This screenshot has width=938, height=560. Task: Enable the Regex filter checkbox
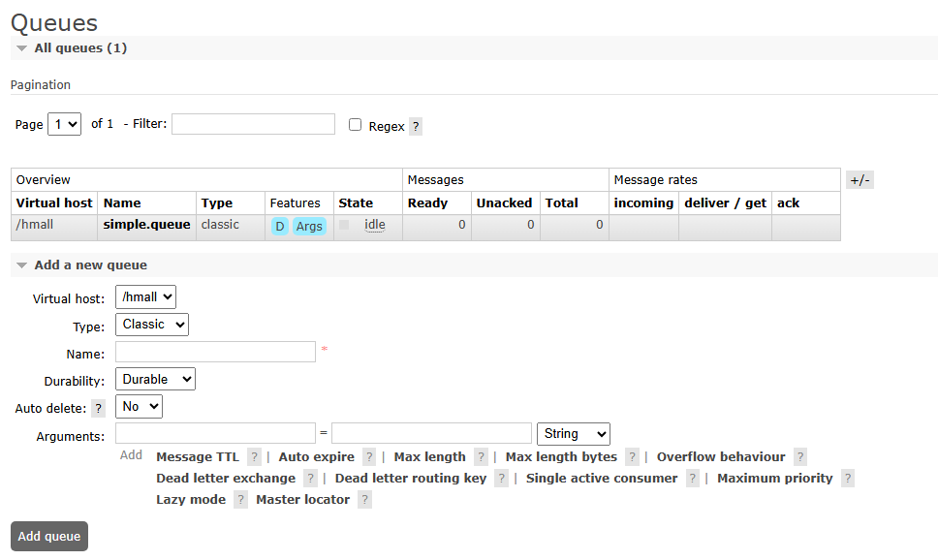[356, 124]
